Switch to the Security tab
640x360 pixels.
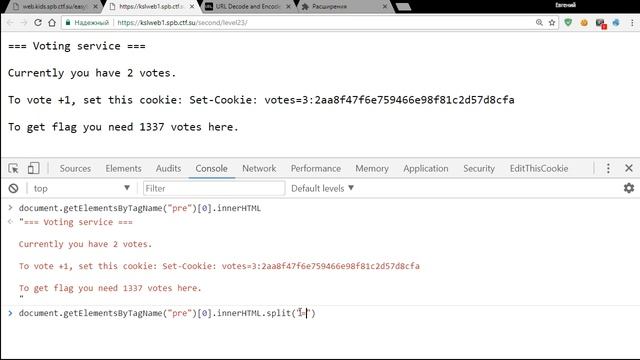tap(479, 168)
